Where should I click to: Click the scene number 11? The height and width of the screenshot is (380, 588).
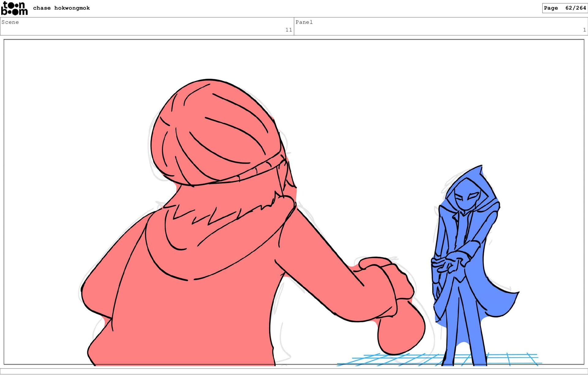[x=288, y=30]
